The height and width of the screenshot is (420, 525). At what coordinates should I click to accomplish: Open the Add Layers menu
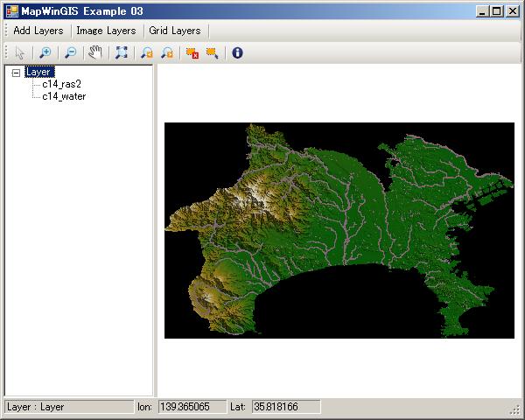point(38,31)
